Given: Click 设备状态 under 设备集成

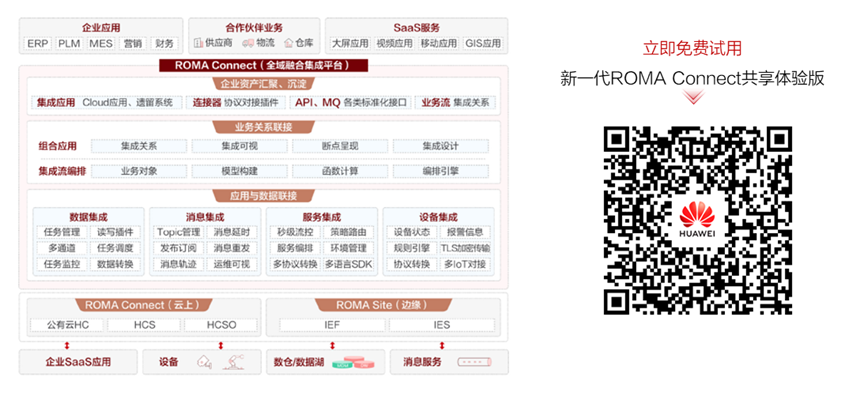Looking at the screenshot, I should click(x=412, y=232).
